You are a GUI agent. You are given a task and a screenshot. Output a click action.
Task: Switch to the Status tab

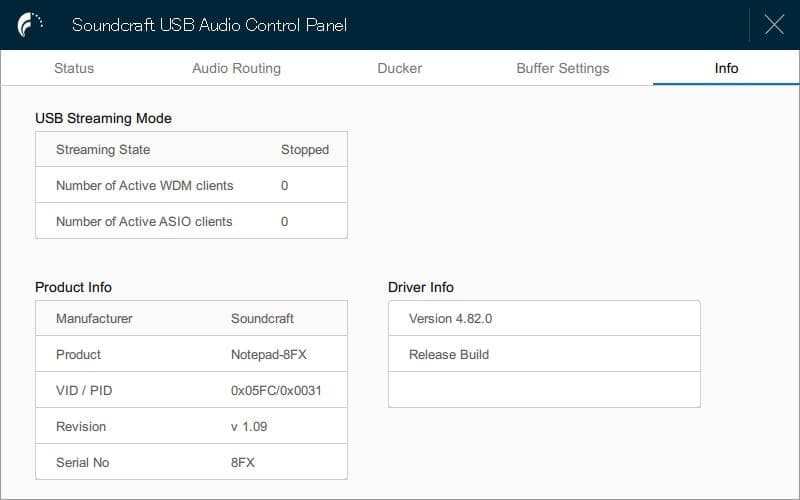coord(74,68)
